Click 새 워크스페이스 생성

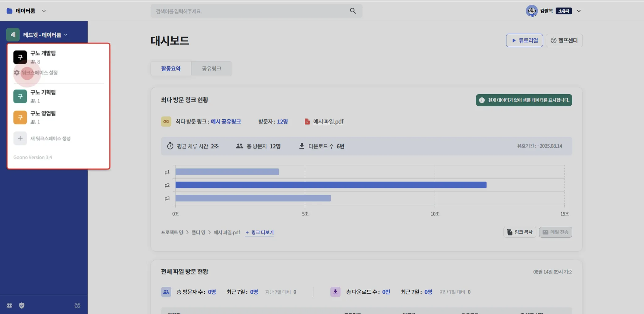pyautogui.click(x=50, y=138)
